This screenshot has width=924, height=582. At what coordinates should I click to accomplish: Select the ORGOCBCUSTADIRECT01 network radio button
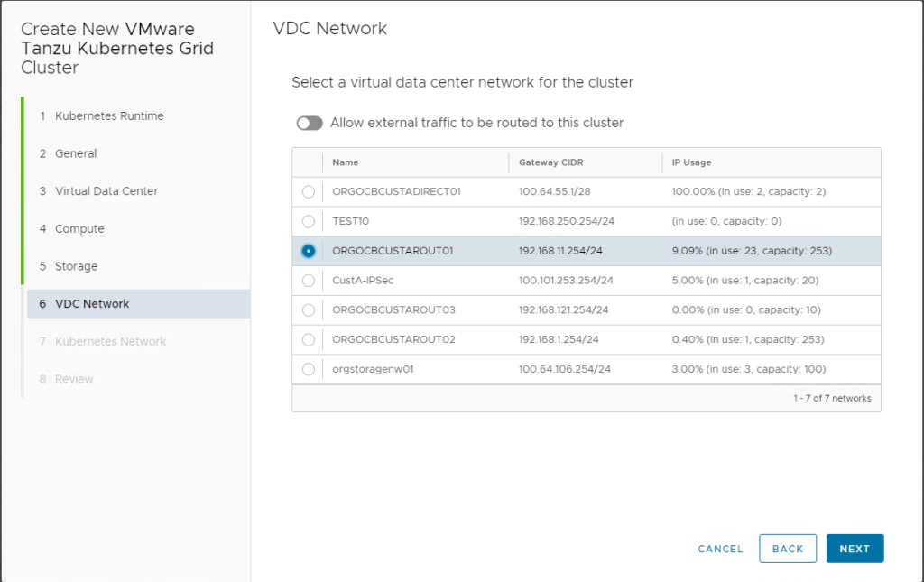[309, 192]
